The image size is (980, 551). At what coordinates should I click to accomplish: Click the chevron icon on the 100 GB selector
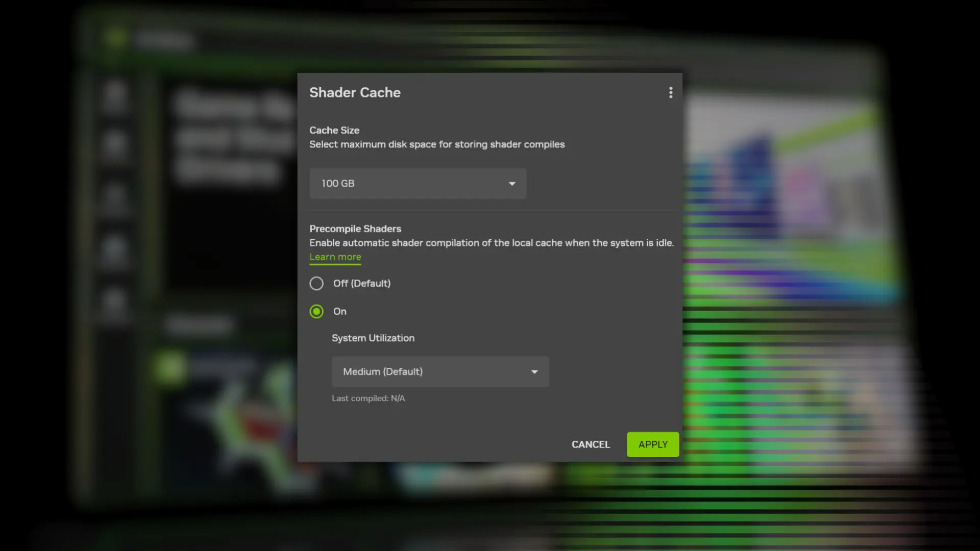(x=512, y=183)
